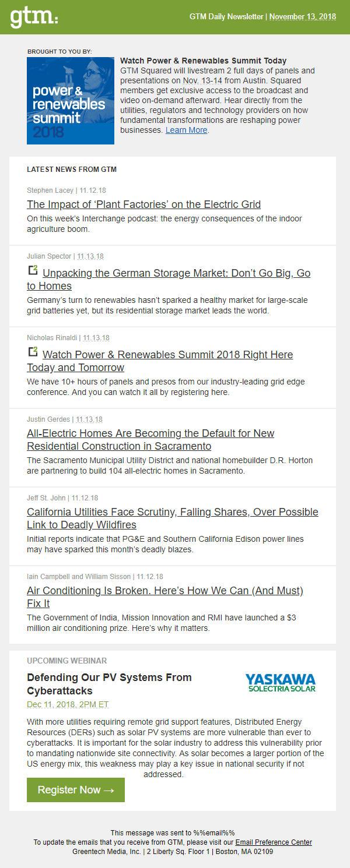Image resolution: width=350 pixels, height=868 pixels.
Task: Open the Email Preference Center link
Action: [274, 842]
